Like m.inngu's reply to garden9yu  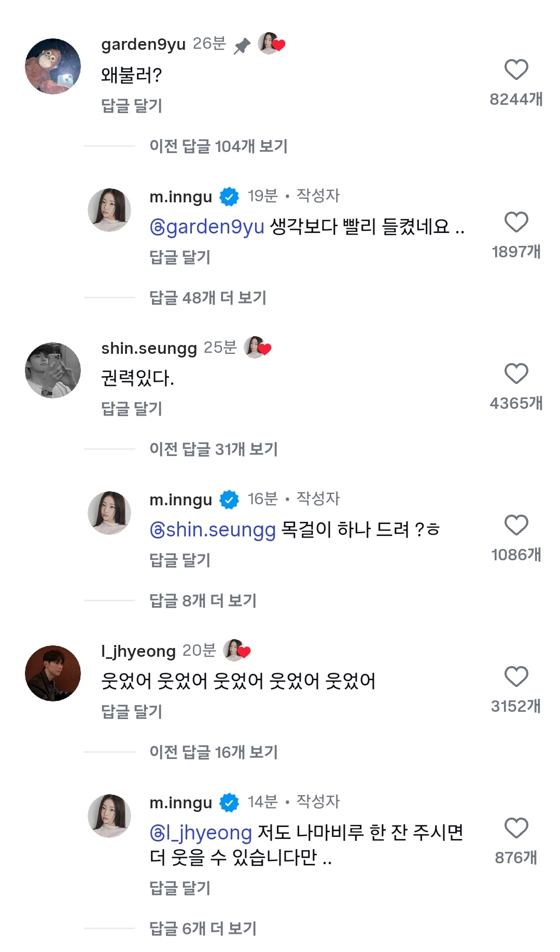pos(516,222)
